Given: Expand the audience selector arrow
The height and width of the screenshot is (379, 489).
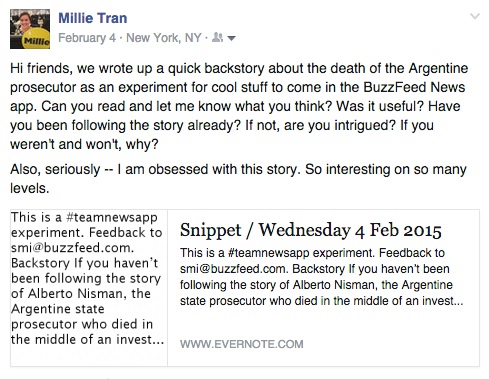Looking at the screenshot, I should [x=231, y=39].
